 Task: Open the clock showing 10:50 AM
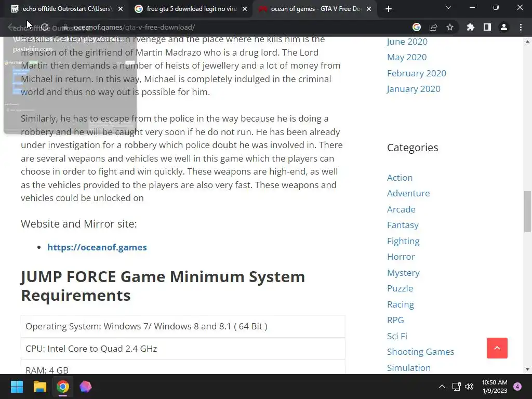point(495,387)
